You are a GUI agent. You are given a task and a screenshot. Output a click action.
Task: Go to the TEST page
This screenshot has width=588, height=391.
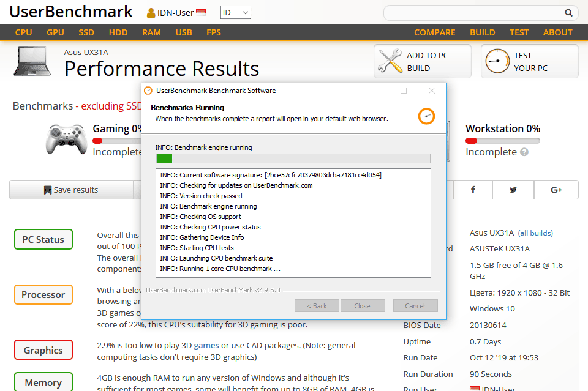519,32
